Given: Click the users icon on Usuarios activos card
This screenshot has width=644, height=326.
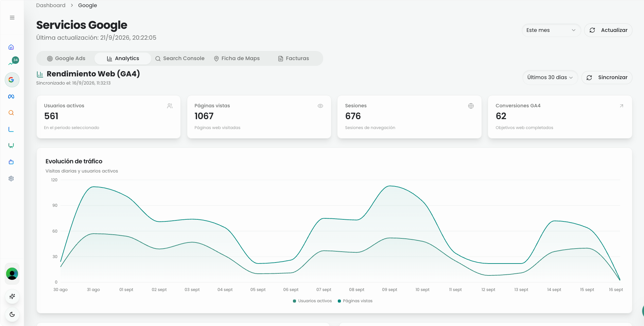Looking at the screenshot, I should tap(170, 106).
